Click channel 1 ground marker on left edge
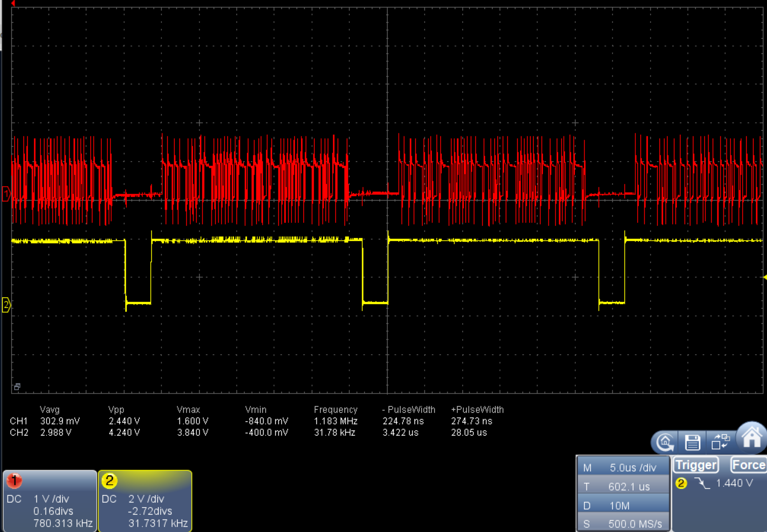Screen dimensions: 767x532 [6, 194]
